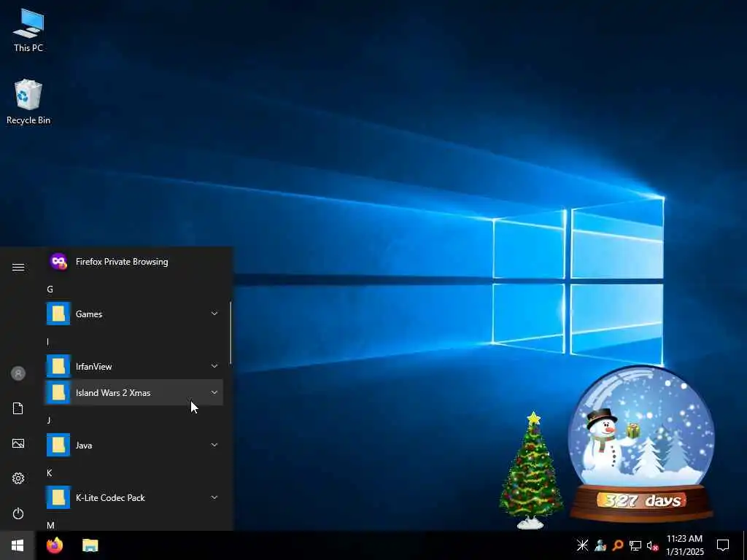Expand the Start menu hamburger
747x560 pixels.
click(18, 267)
